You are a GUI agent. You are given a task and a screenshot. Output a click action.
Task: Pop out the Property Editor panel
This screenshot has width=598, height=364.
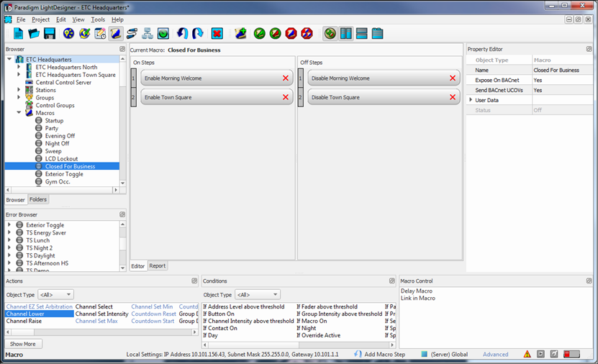coord(589,49)
